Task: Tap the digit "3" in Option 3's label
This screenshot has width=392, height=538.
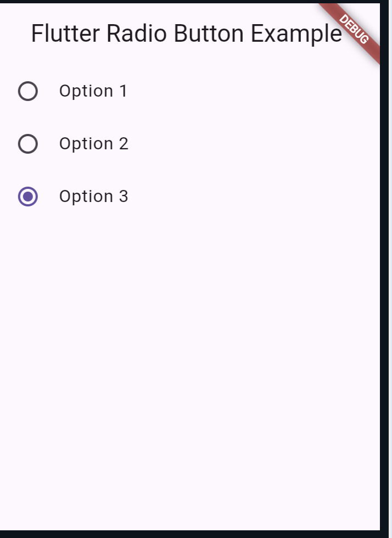Action: 124,197
